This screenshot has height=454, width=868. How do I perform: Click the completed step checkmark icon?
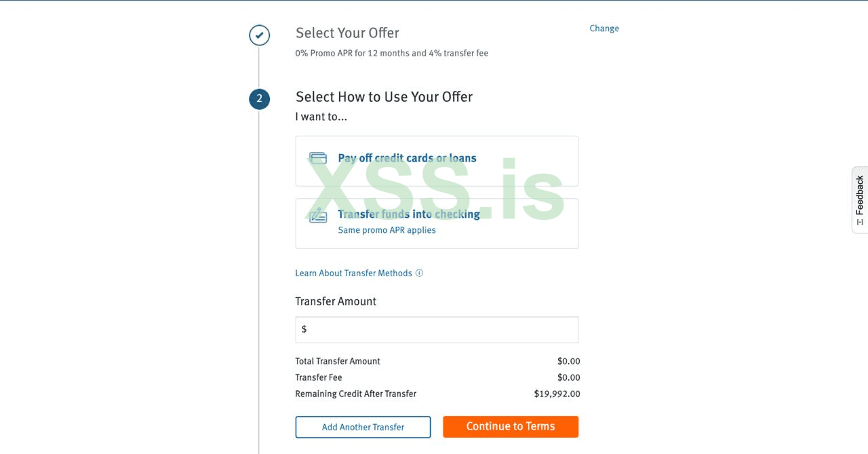(259, 35)
